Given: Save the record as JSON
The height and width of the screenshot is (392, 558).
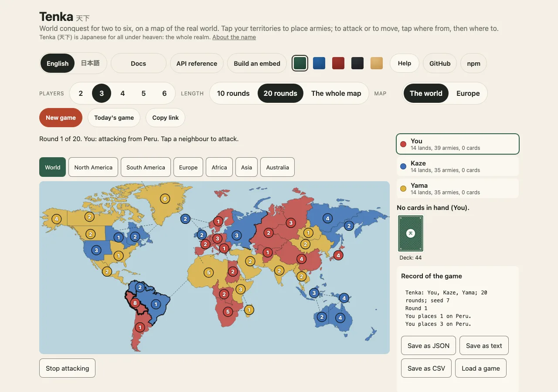Looking at the screenshot, I should (429, 345).
